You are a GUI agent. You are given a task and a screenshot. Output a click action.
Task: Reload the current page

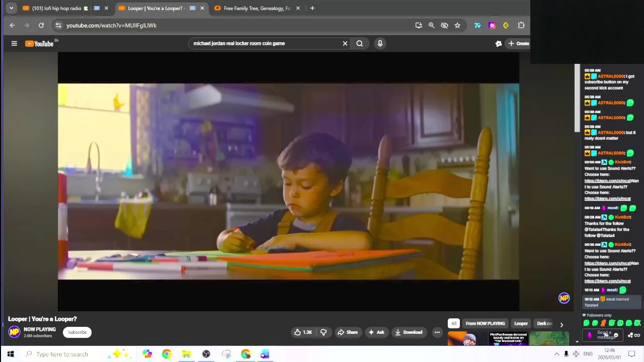[41, 25]
